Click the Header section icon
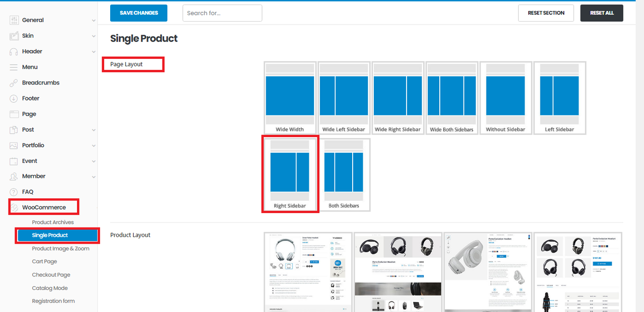Viewport: 644px width, 312px height. (14, 51)
